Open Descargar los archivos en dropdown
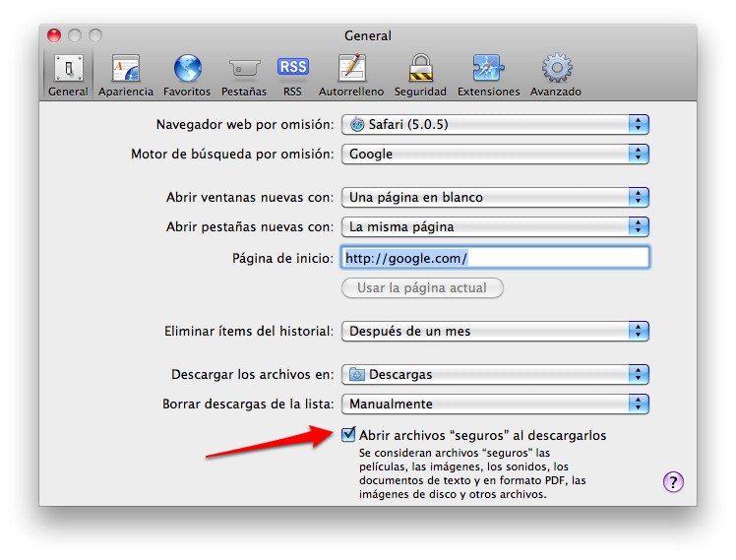 tap(495, 374)
